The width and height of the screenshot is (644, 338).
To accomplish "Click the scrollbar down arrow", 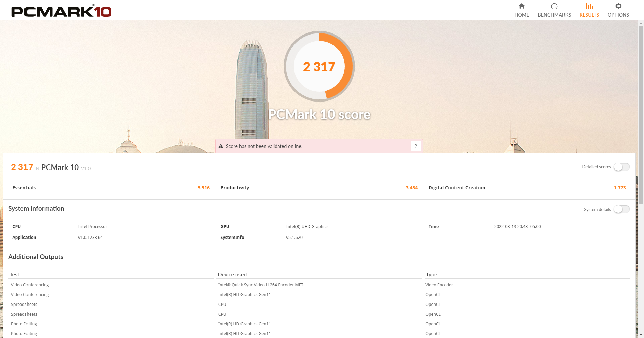I will 641,335.
